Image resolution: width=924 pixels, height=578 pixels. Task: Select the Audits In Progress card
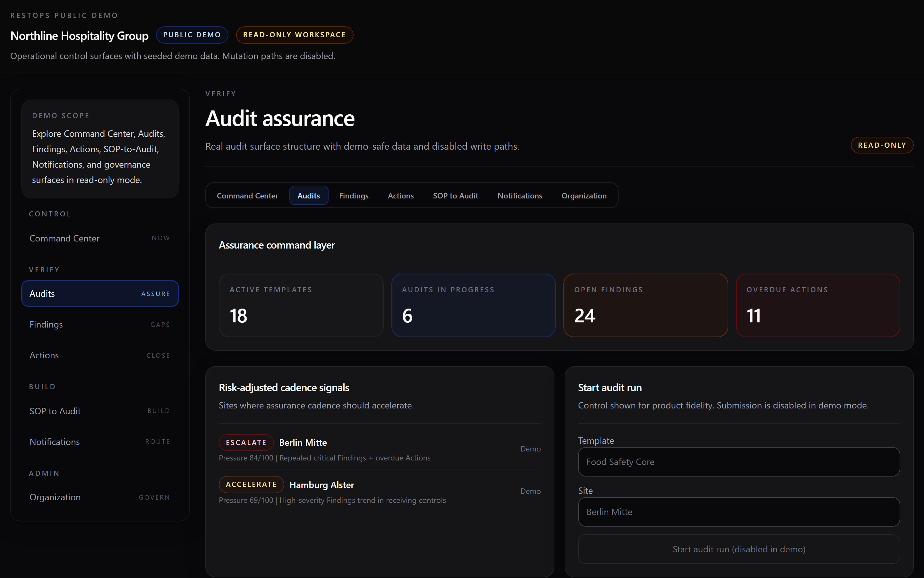click(473, 305)
